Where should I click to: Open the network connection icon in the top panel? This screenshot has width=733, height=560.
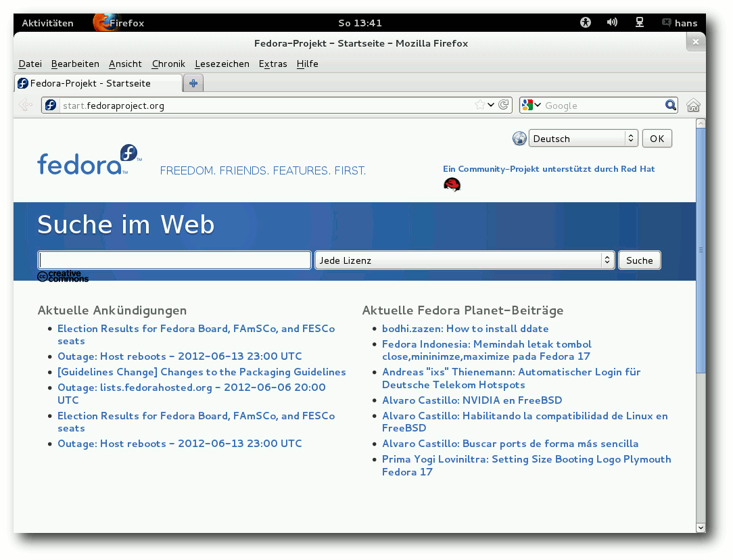[x=640, y=22]
